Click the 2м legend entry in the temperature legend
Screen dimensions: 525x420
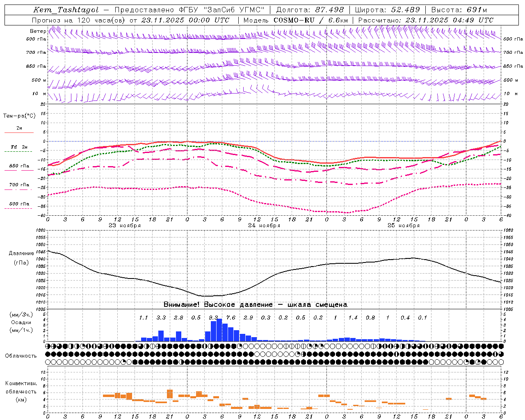(19, 128)
